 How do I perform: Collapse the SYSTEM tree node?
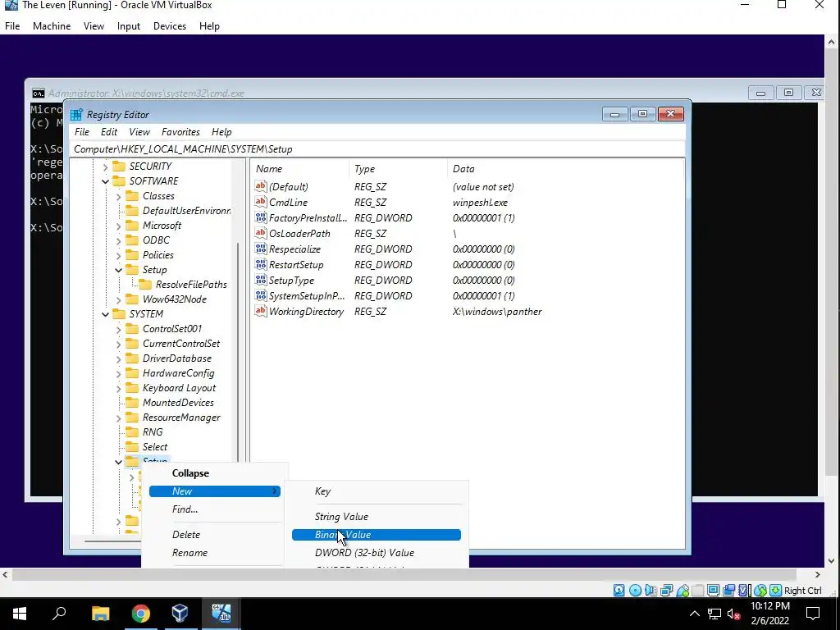pyautogui.click(x=105, y=314)
